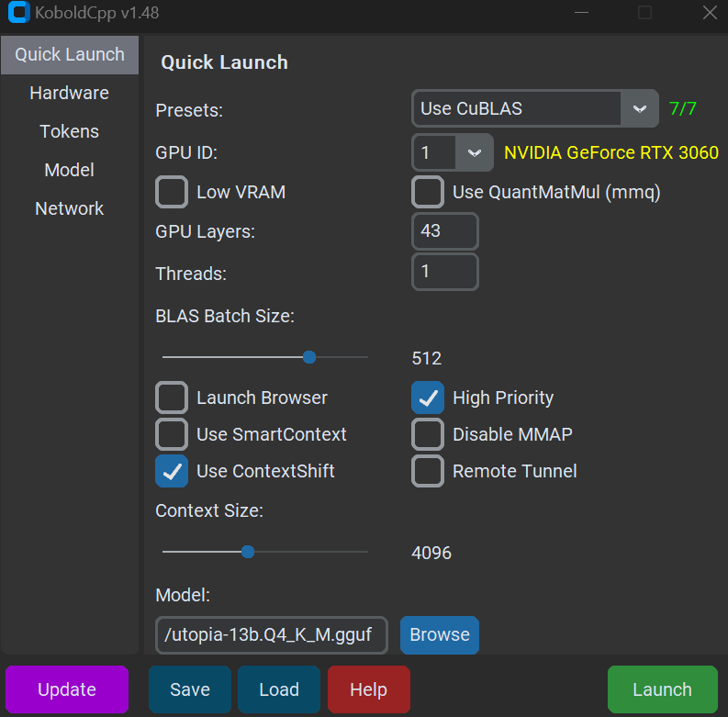Open the Tokens tab
The width and height of the screenshot is (728, 717).
point(70,131)
